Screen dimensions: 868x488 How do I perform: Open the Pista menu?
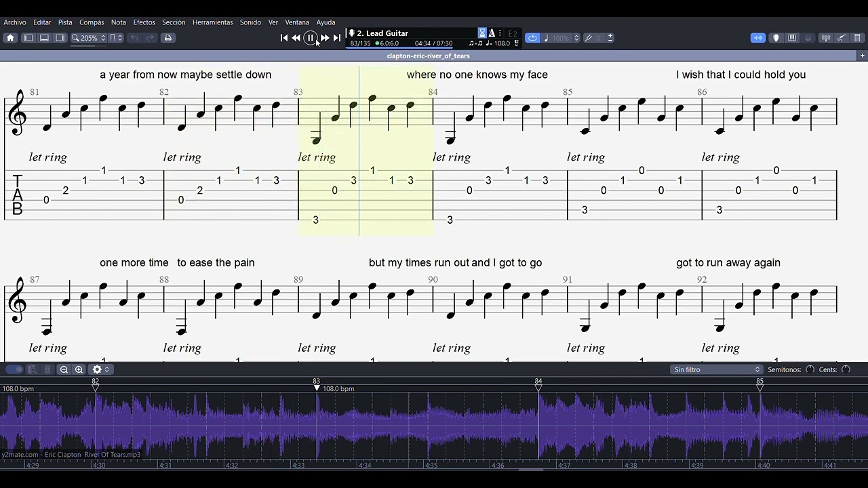pos(65,22)
